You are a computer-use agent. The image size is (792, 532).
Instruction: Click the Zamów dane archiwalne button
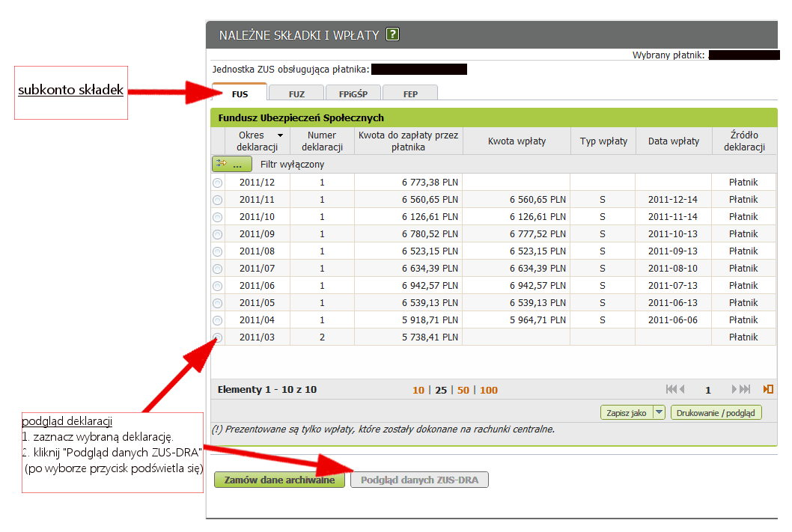click(x=279, y=480)
